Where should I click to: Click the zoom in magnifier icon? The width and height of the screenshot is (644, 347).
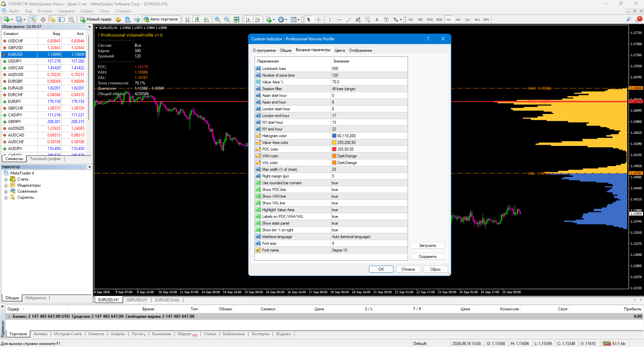[218, 20]
